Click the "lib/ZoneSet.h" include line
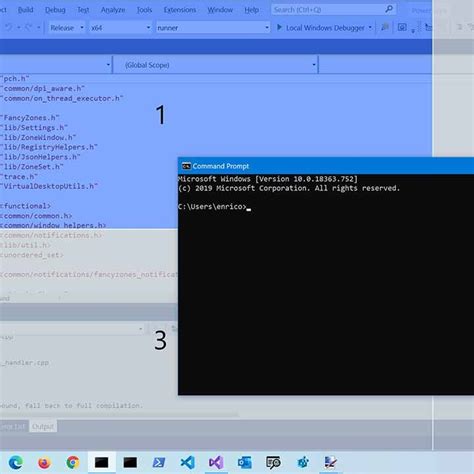Screen dimensions: 474x474 point(32,167)
